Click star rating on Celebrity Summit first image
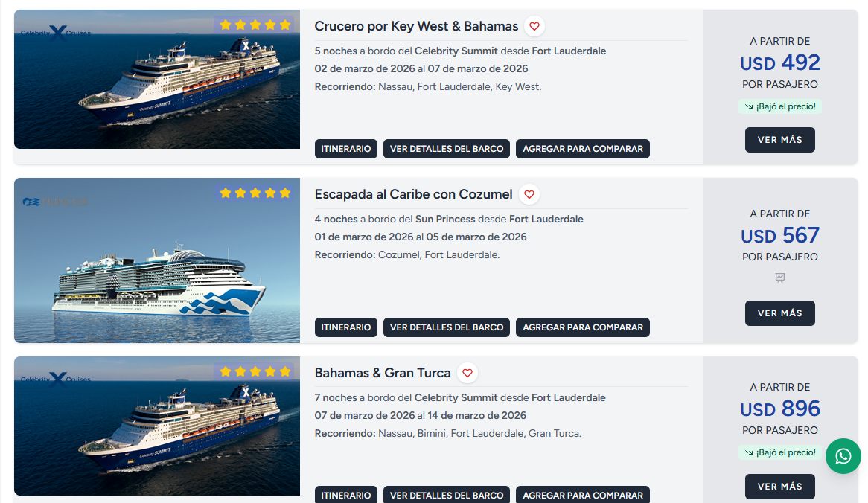Screen dimensions: 868x503 pos(255,25)
